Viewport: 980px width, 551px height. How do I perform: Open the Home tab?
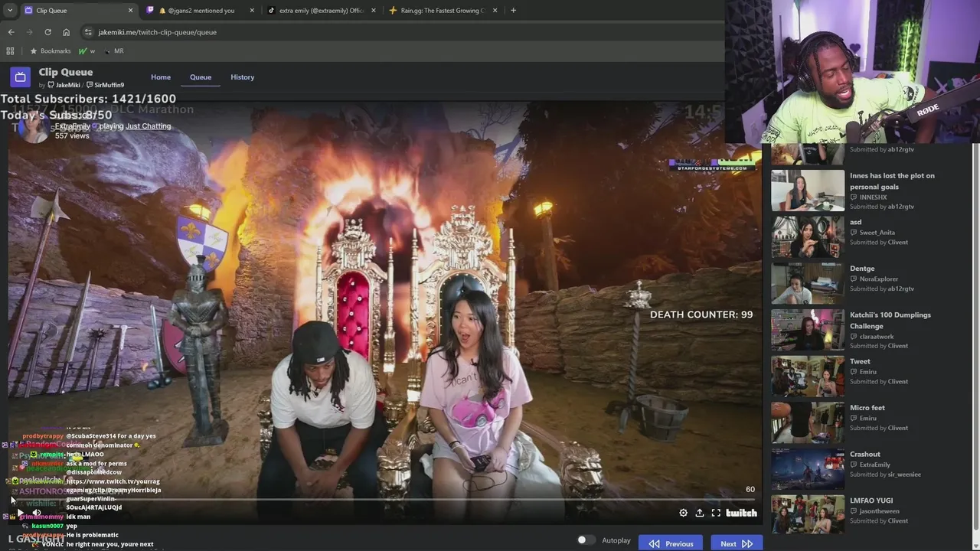161,77
